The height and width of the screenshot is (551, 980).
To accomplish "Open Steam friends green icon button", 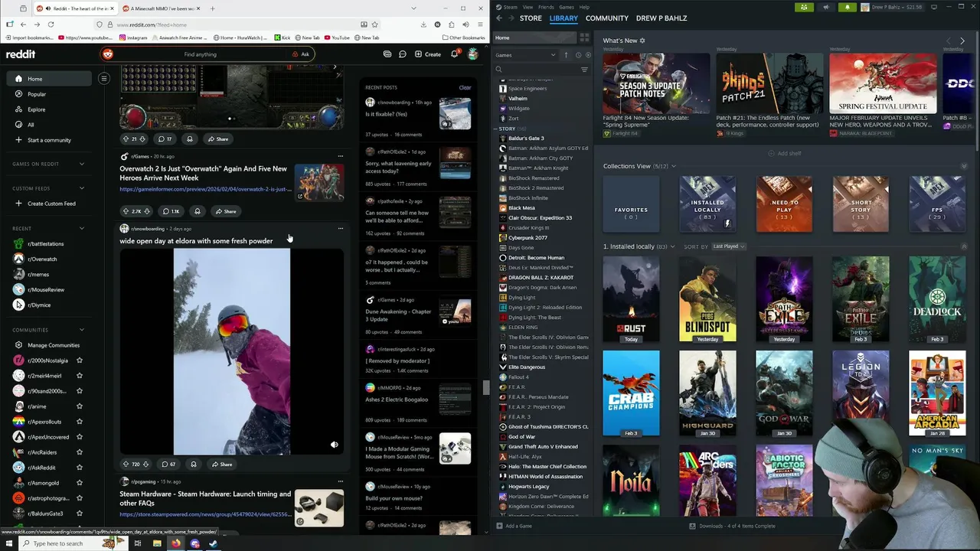I will pyautogui.click(x=804, y=7).
